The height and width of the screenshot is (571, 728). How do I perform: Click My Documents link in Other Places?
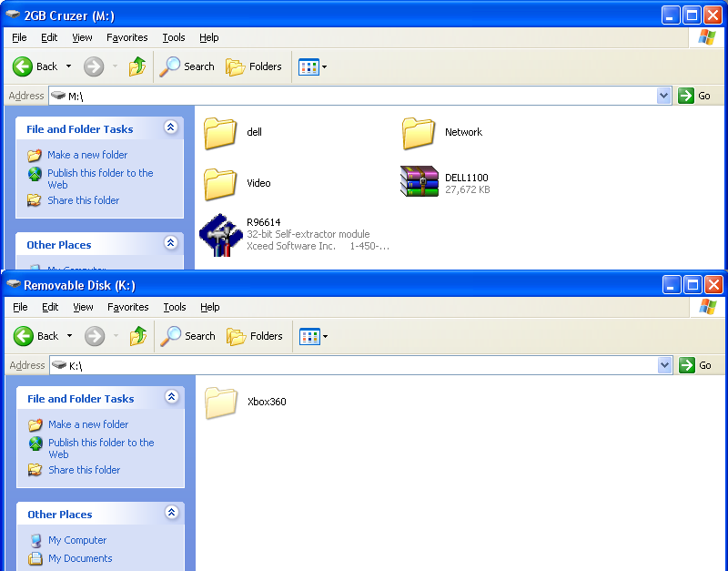click(80, 558)
